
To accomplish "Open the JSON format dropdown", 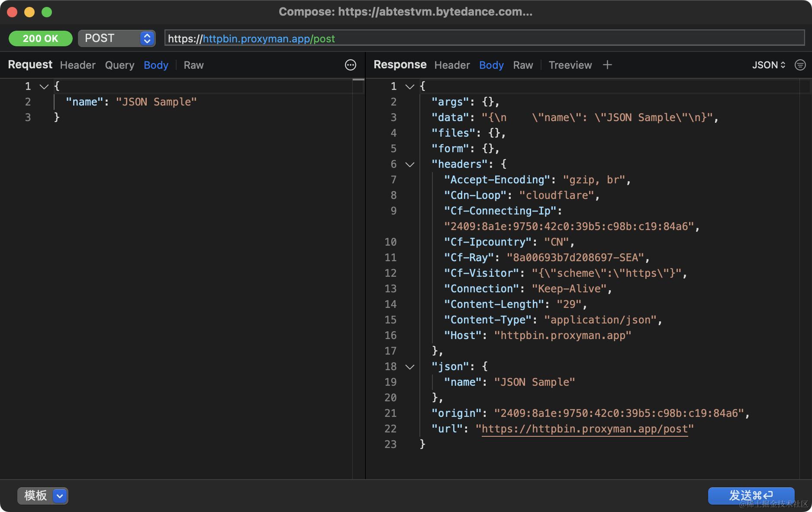I will click(768, 65).
